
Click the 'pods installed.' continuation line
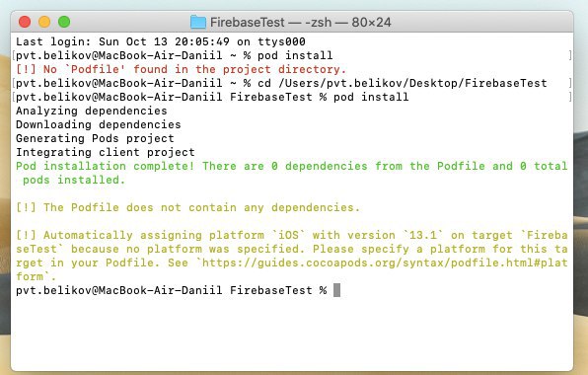point(74,180)
